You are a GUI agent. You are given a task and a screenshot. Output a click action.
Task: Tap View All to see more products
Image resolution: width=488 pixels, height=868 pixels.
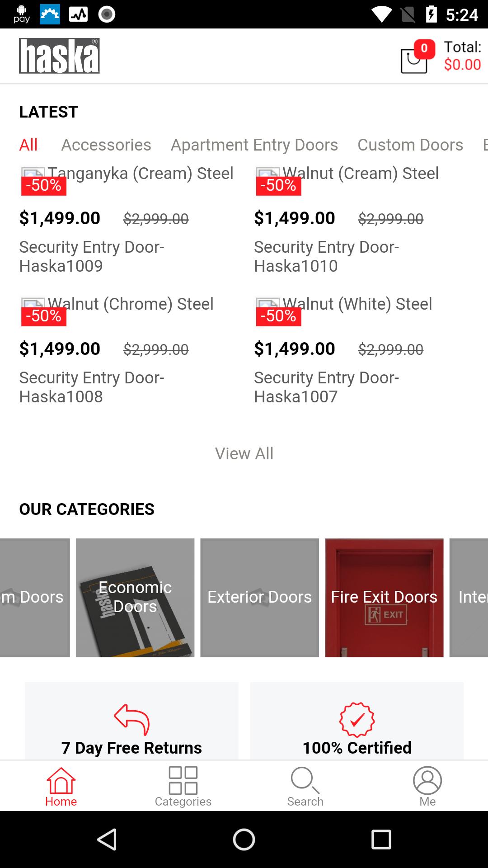click(x=244, y=453)
